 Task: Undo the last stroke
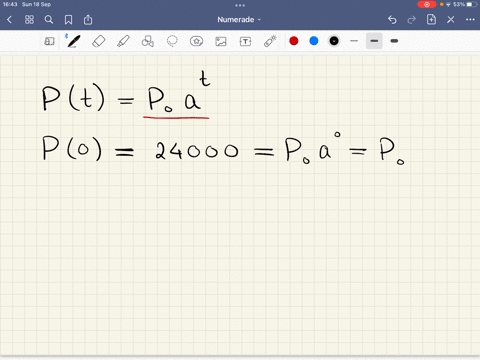tap(392, 20)
